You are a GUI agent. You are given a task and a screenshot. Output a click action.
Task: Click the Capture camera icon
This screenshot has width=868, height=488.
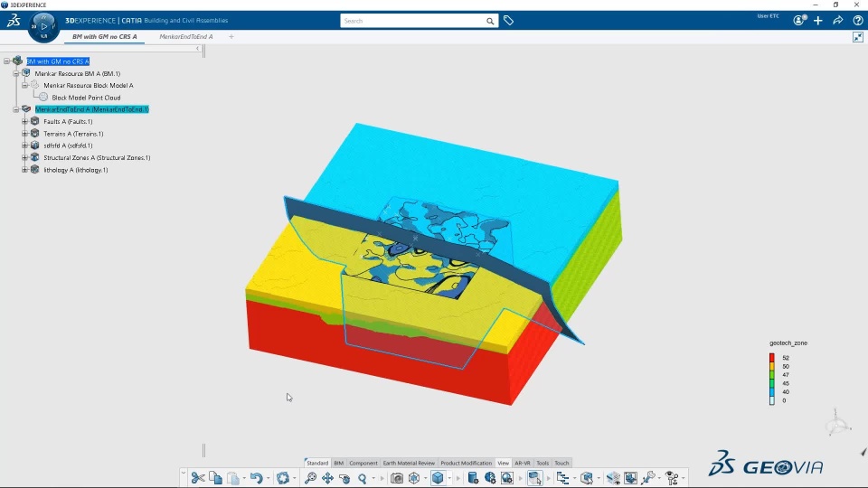pyautogui.click(x=396, y=477)
